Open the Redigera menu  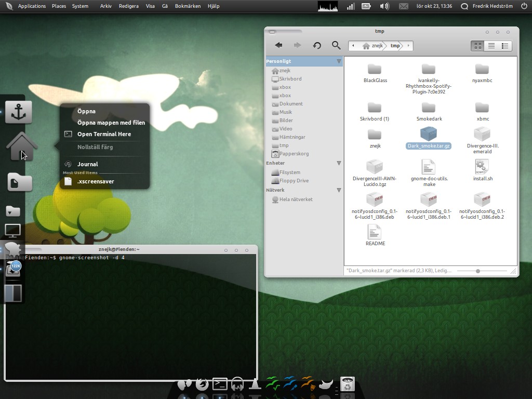coord(129,6)
